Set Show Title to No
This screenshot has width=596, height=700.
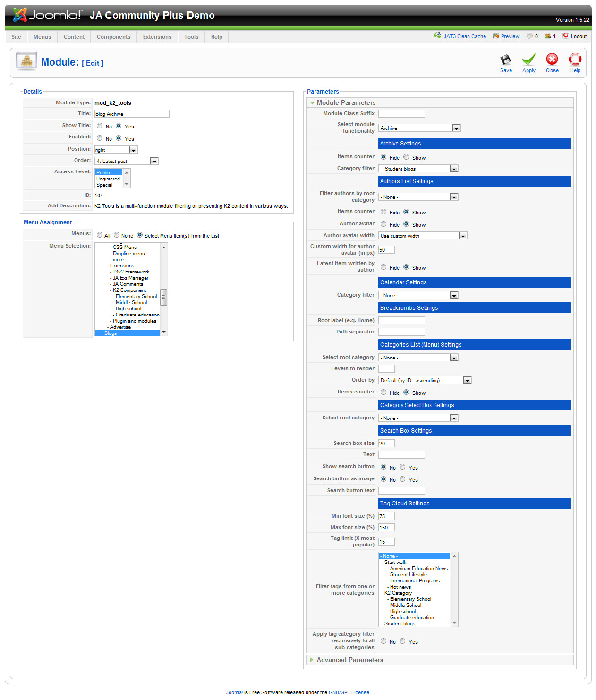[x=100, y=126]
